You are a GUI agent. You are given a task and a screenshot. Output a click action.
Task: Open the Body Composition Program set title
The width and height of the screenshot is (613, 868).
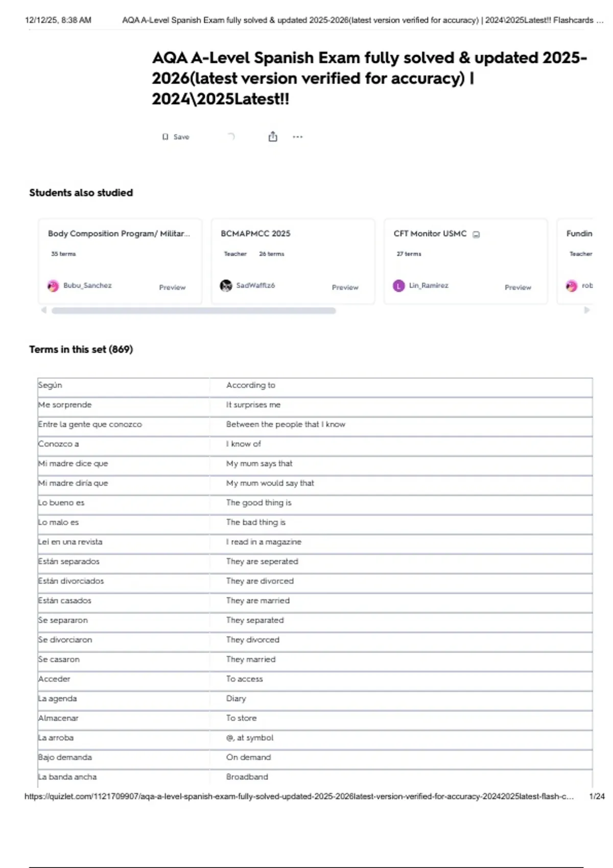(x=119, y=233)
